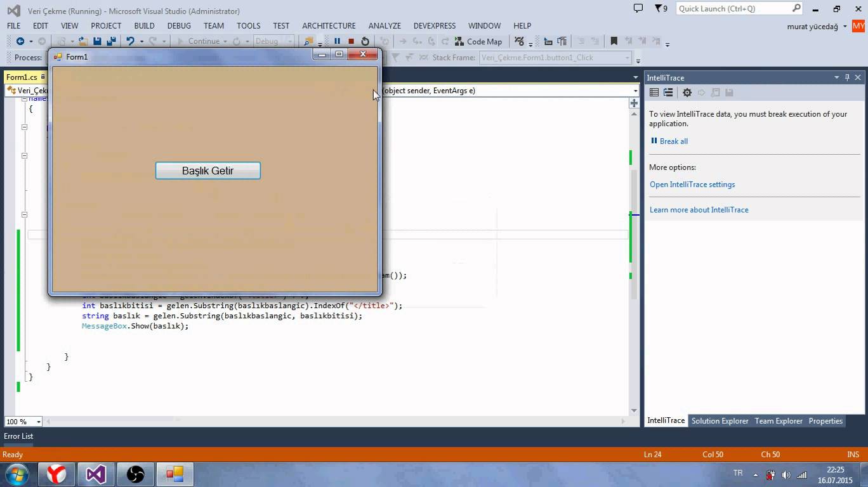Click the editor horizontal scrollbar
Viewport: 868px width, 487px height.
[336, 421]
